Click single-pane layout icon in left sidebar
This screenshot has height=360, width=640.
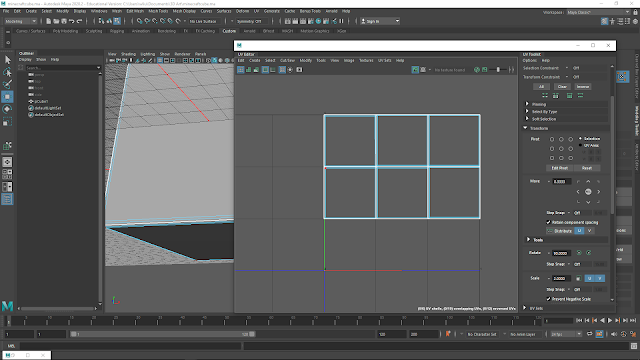7,162
